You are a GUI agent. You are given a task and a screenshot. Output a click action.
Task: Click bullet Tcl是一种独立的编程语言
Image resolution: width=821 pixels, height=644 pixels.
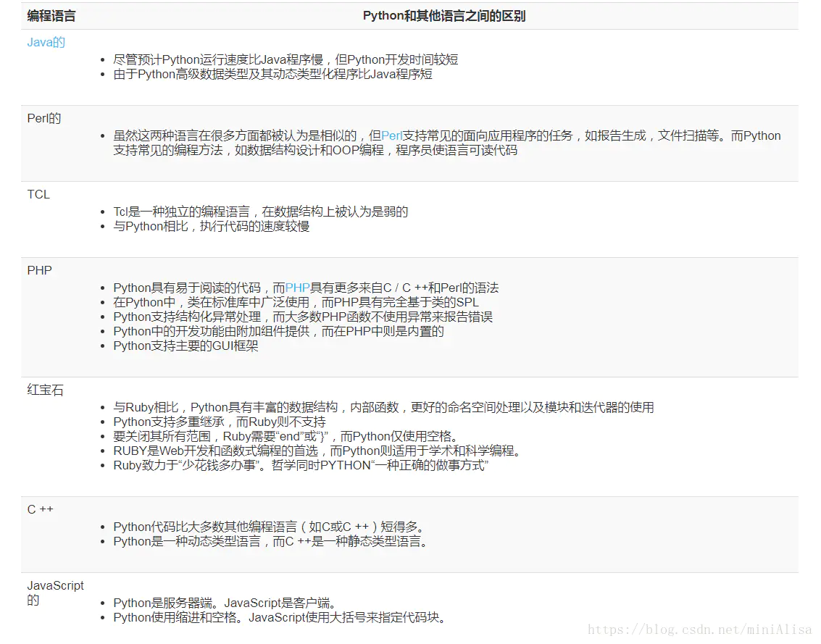260,212
